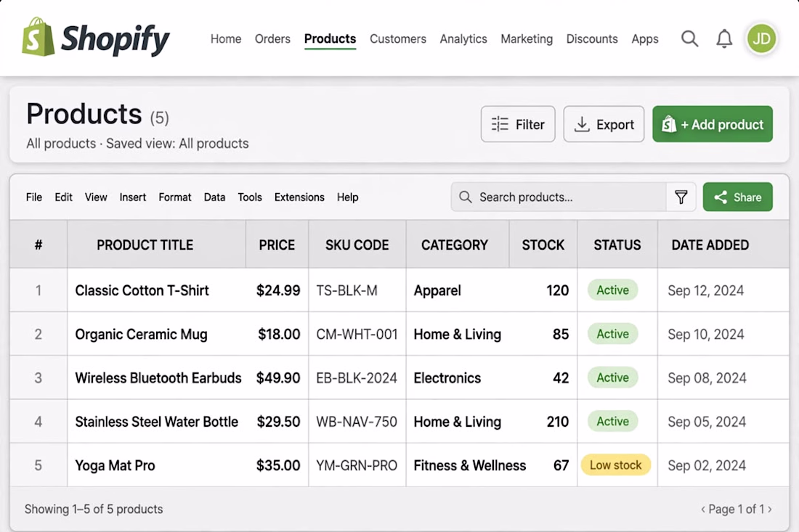Image resolution: width=799 pixels, height=532 pixels.
Task: Open the Customers section
Action: 398,38
